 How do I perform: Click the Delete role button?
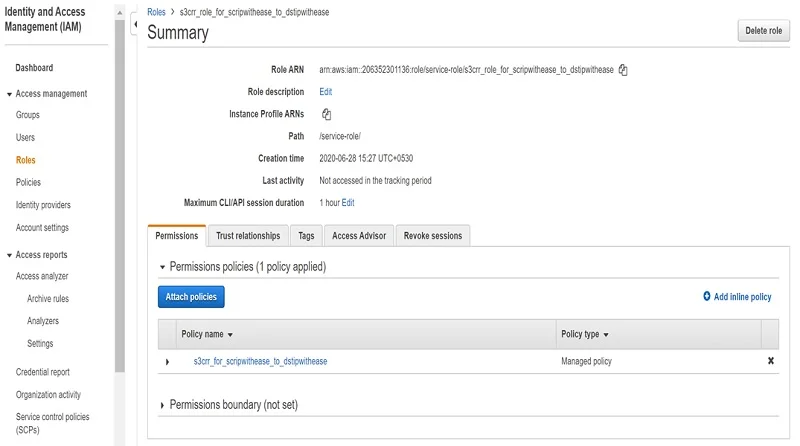pos(763,31)
